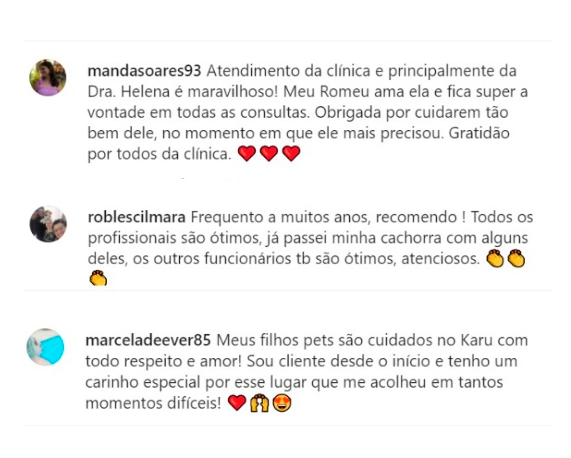Open marceladeever85 profile picture
Screen dimensions: 571x458
[46, 347]
